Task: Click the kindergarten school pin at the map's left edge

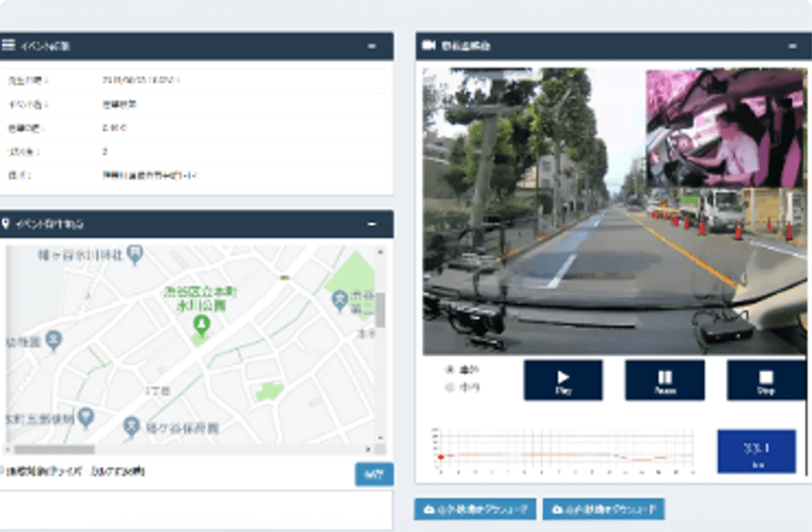Action: [54, 341]
